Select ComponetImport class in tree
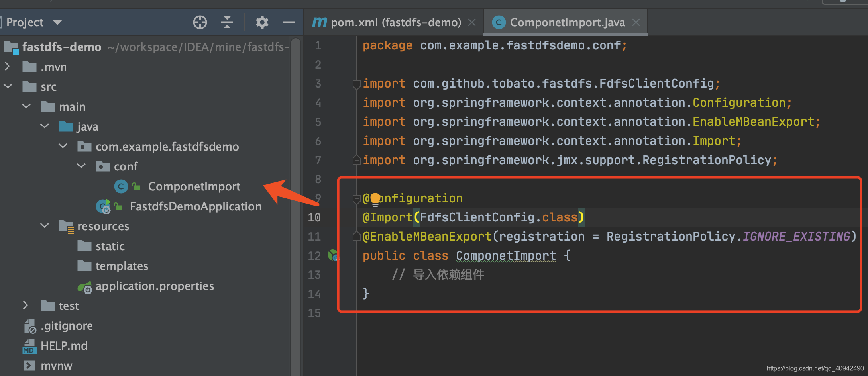 click(194, 186)
